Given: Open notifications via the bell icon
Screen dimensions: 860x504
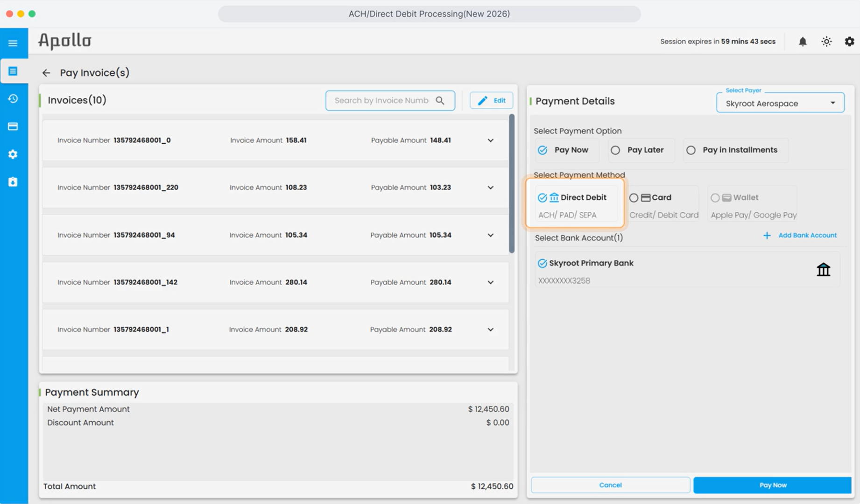Looking at the screenshot, I should (803, 41).
